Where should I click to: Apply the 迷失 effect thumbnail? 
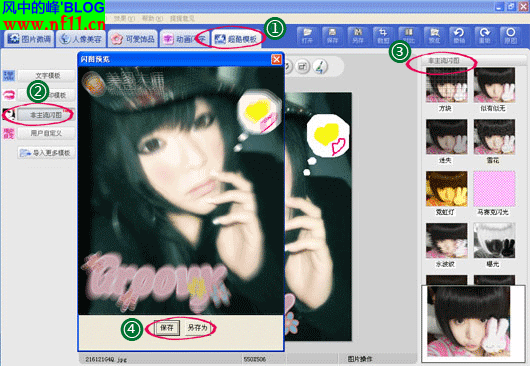point(447,137)
